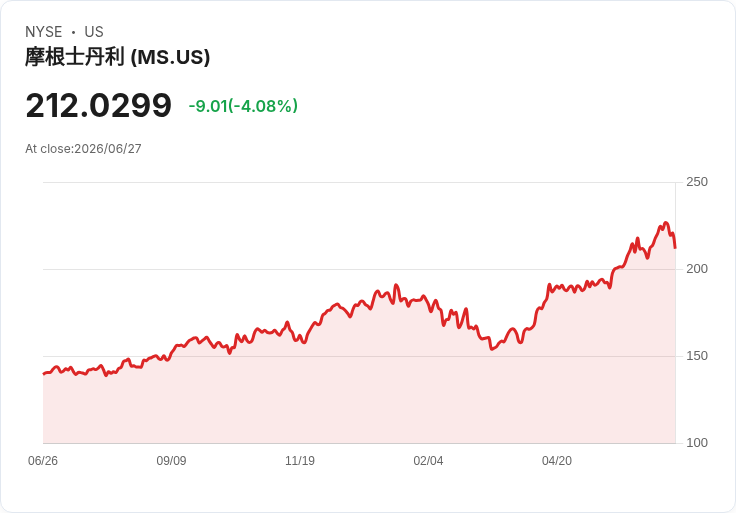Viewport: 736px width, 513px height.
Task: Click the shaded area beneath the price line
Action: [x=359, y=399]
